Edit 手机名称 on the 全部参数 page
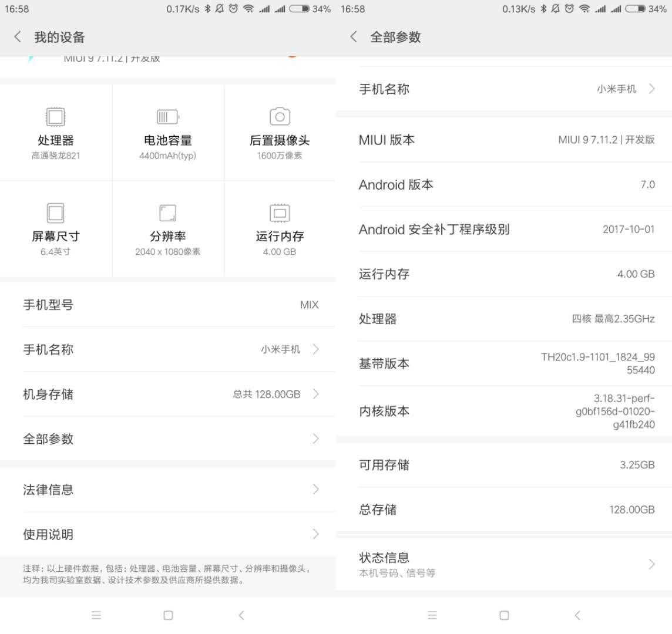The width and height of the screenshot is (672, 634). coord(505,89)
